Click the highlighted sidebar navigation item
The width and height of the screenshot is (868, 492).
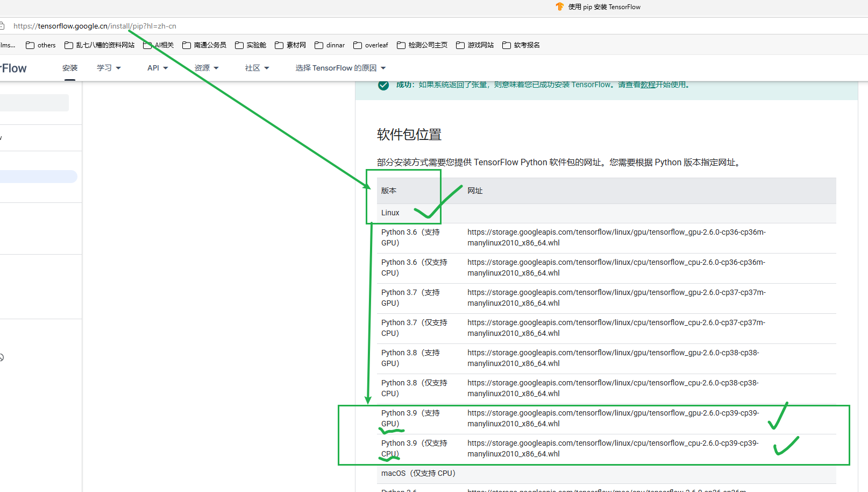[39, 177]
